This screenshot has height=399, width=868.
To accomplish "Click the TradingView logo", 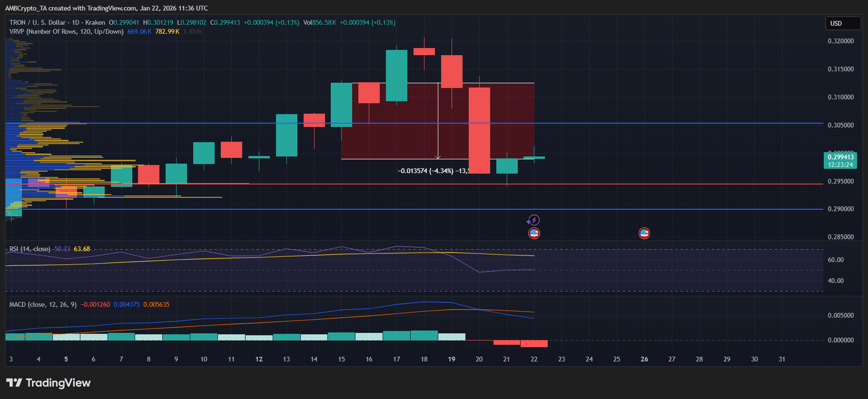I will coord(49,383).
